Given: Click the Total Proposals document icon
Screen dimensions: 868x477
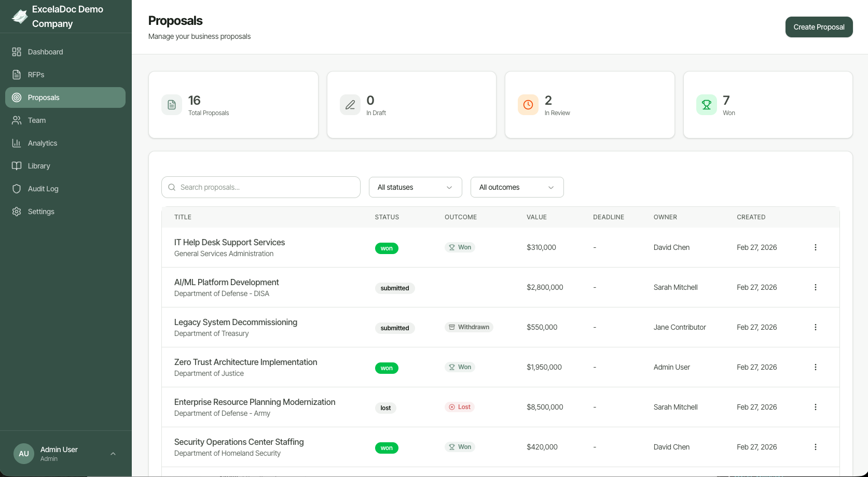Looking at the screenshot, I should click(172, 105).
